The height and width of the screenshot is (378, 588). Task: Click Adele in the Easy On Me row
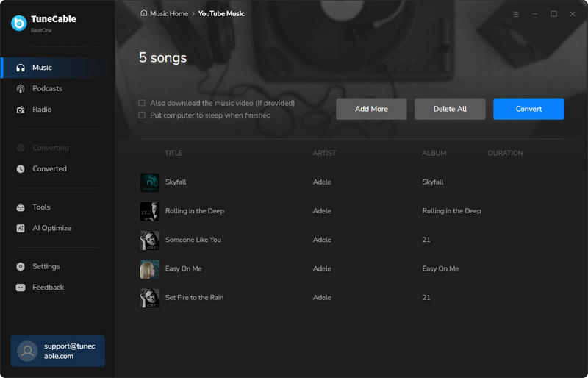(322, 268)
